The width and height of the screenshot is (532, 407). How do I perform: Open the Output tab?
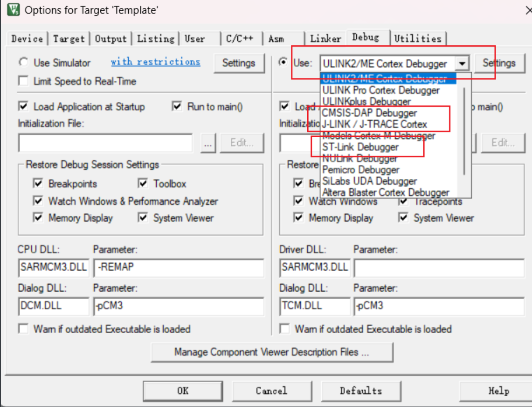click(x=111, y=39)
